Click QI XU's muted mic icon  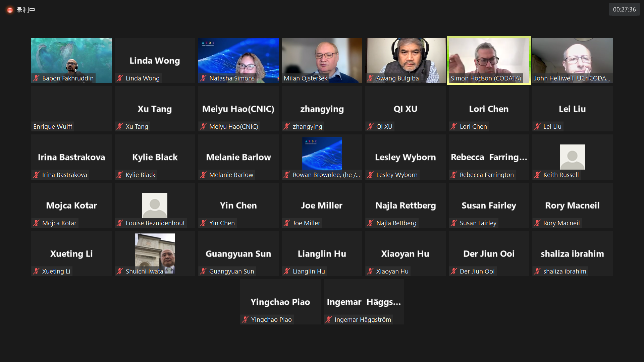(x=370, y=126)
